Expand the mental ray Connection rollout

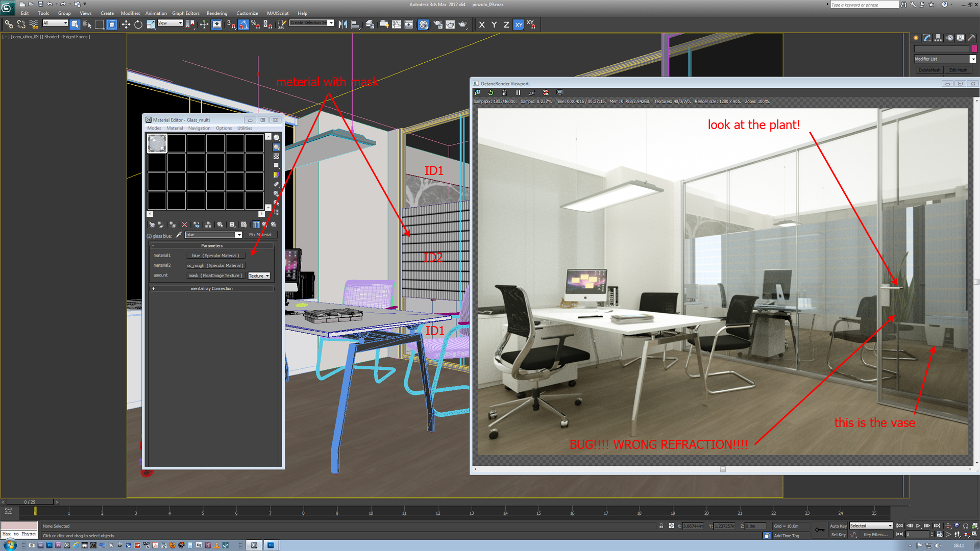coord(212,289)
